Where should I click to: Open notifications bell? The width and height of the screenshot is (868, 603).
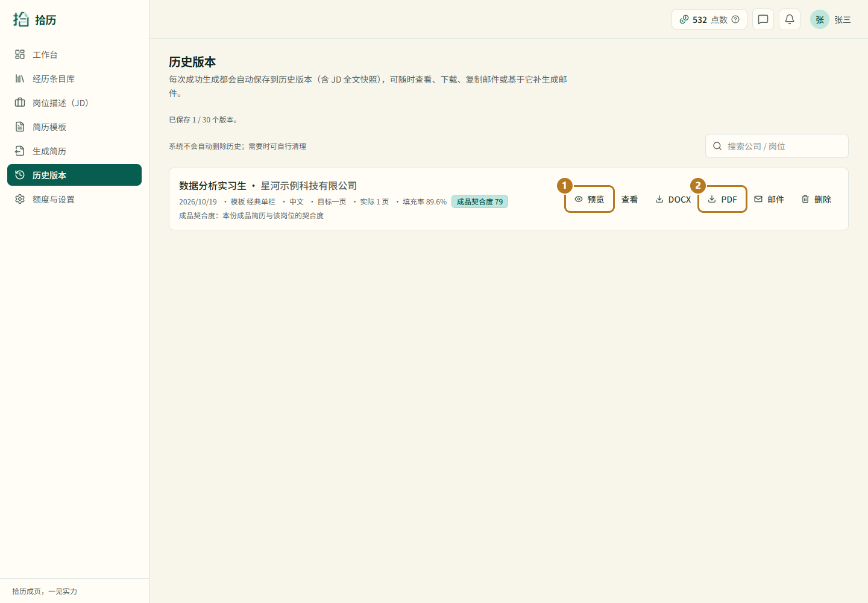pos(790,19)
